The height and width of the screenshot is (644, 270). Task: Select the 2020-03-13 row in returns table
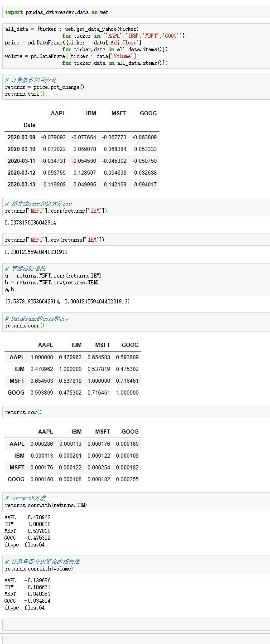[82, 185]
